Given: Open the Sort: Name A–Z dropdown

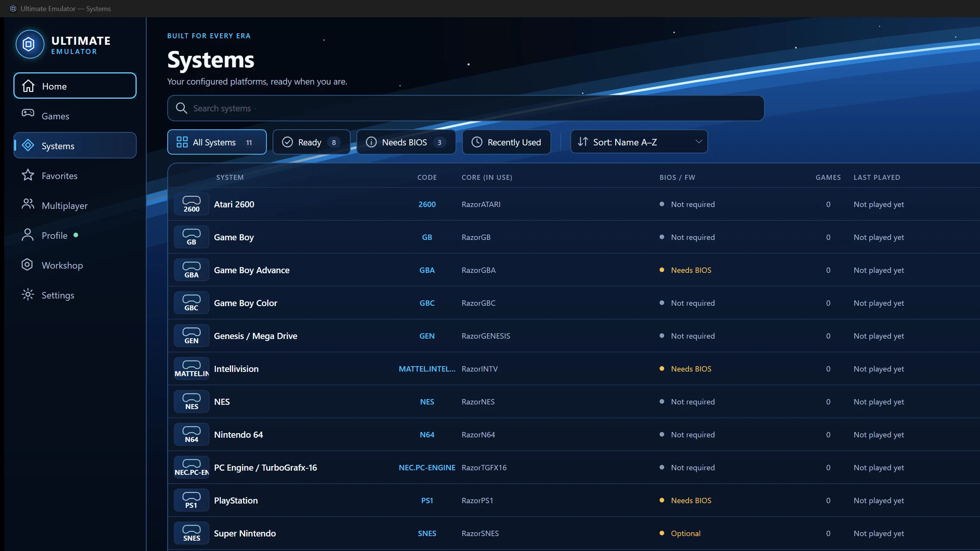Looking at the screenshot, I should pos(639,142).
